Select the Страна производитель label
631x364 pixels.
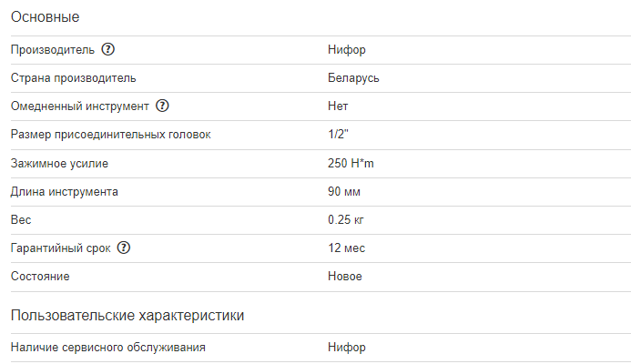pyautogui.click(x=74, y=78)
